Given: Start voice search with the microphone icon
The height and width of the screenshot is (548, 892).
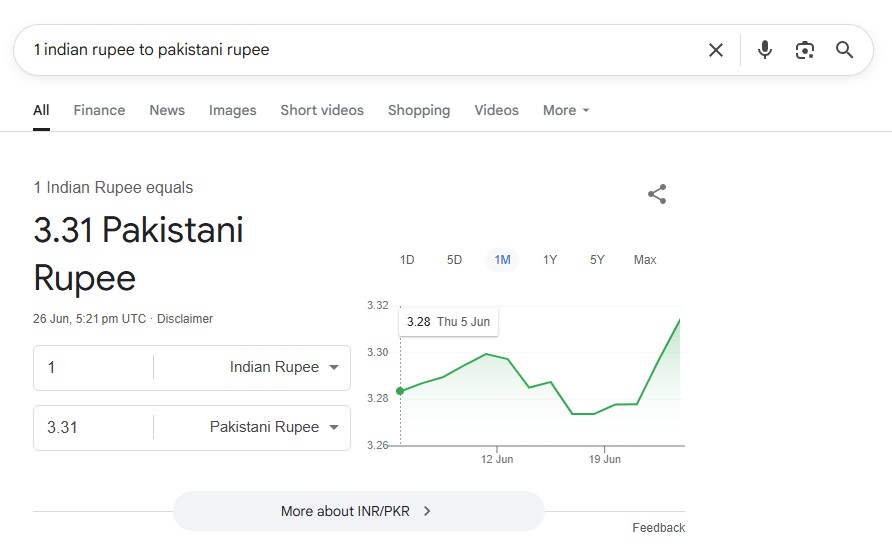Looking at the screenshot, I should (765, 50).
